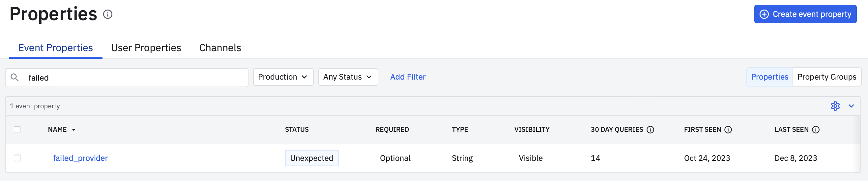Toggle the select-all header checkbox

pos(17,130)
